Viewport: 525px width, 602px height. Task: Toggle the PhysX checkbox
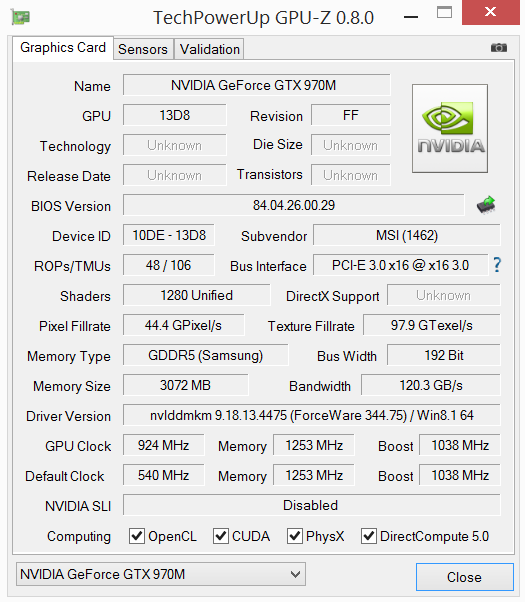pyautogui.click(x=295, y=536)
